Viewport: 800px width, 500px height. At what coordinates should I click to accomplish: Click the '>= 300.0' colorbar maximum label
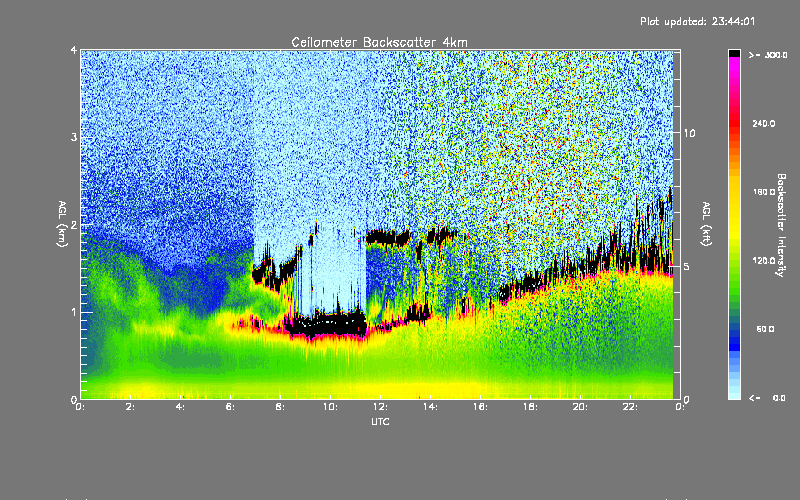coord(768,55)
